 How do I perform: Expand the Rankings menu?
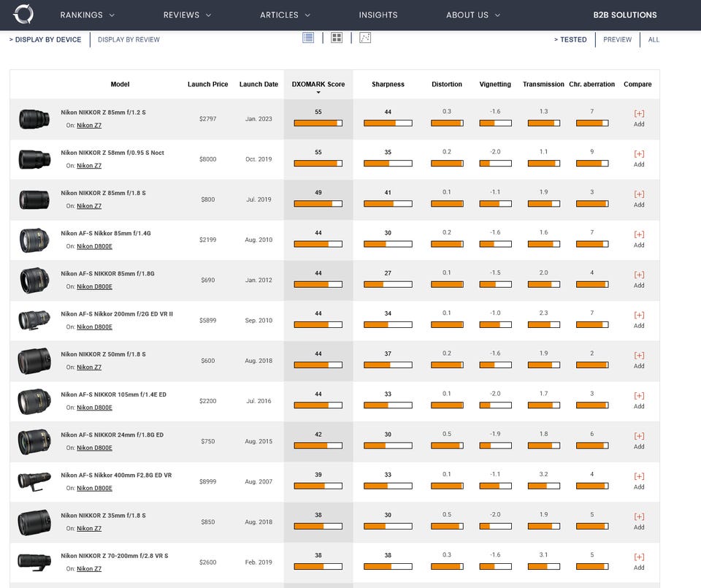pos(87,15)
